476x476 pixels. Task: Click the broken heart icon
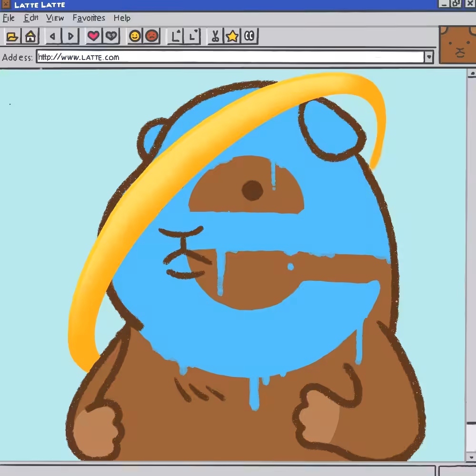(x=111, y=36)
